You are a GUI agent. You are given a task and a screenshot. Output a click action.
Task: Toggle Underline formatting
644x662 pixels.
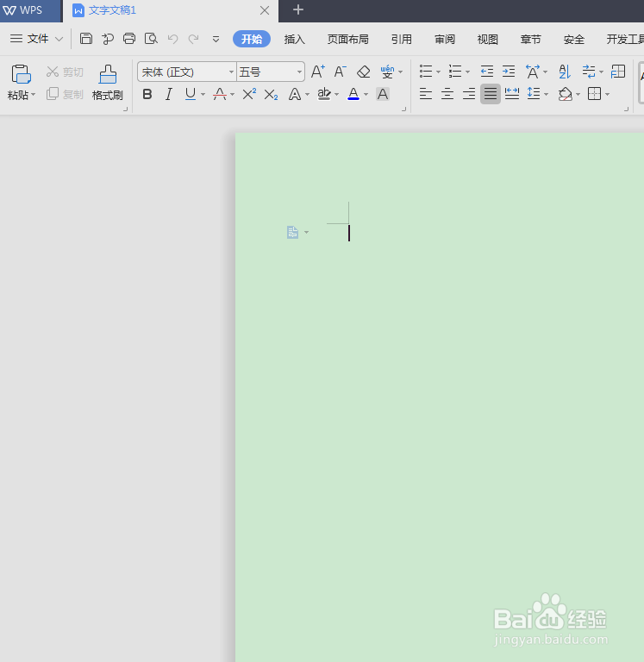coord(191,94)
